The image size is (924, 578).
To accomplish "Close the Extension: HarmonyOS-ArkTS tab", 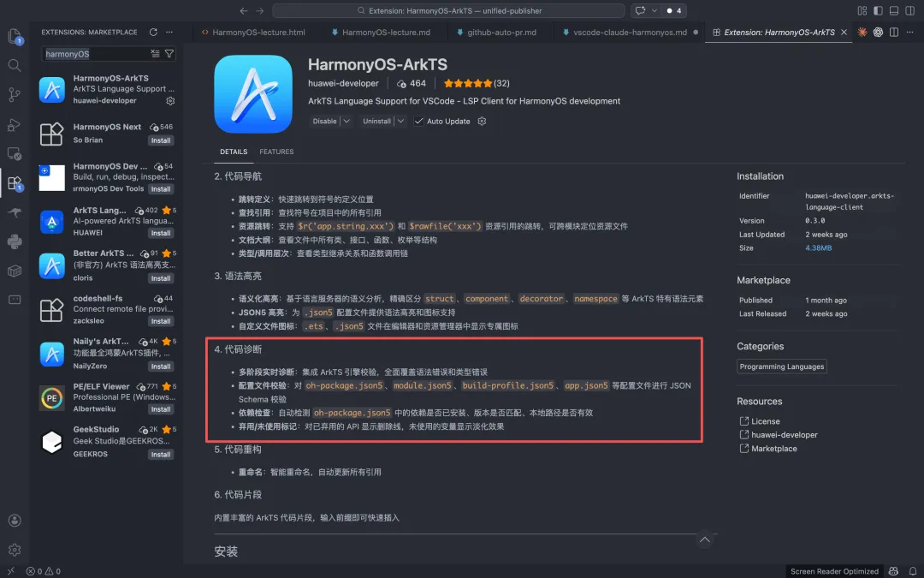I will pyautogui.click(x=844, y=32).
